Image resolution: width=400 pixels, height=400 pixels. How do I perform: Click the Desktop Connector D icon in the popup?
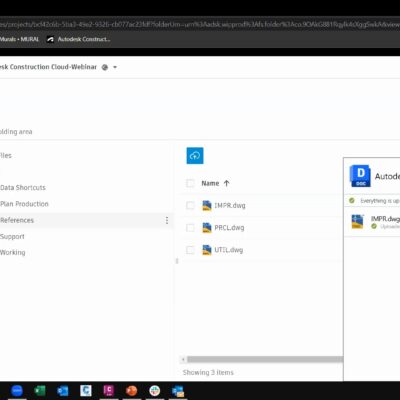[360, 176]
